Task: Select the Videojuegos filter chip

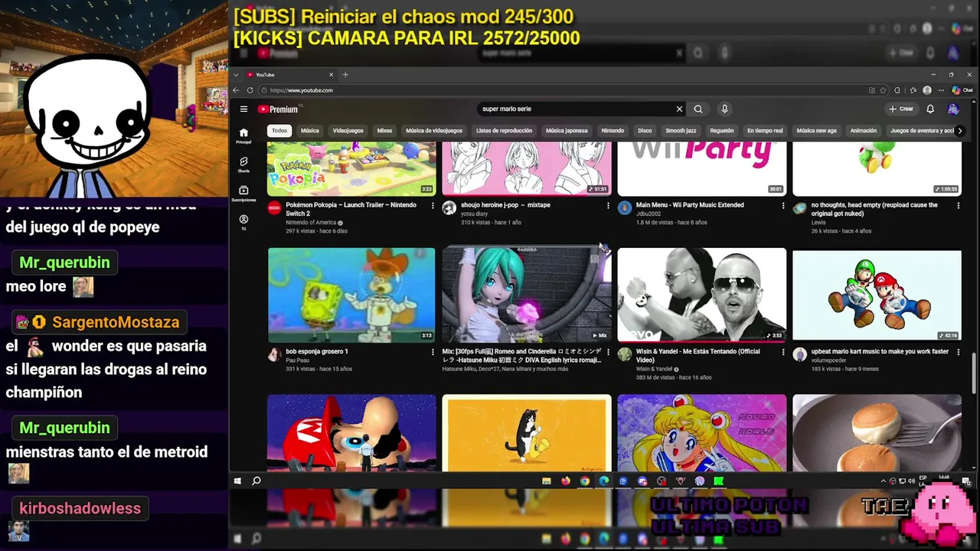Action: [348, 131]
